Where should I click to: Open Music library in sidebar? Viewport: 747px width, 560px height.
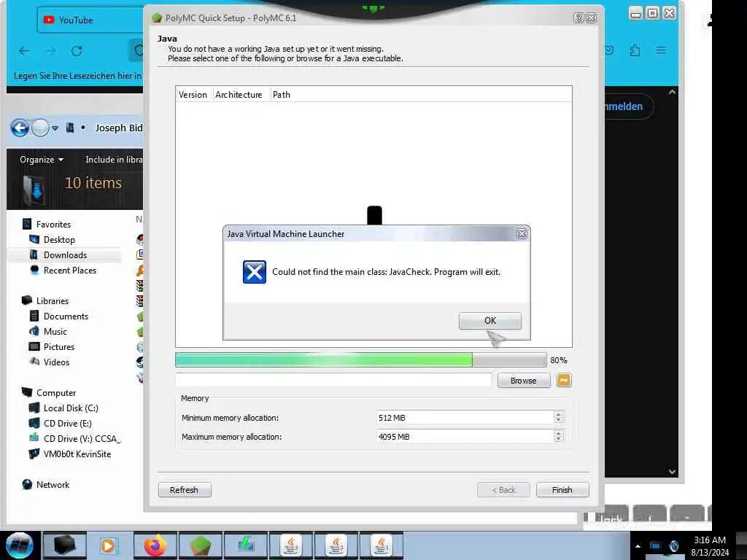click(x=55, y=332)
